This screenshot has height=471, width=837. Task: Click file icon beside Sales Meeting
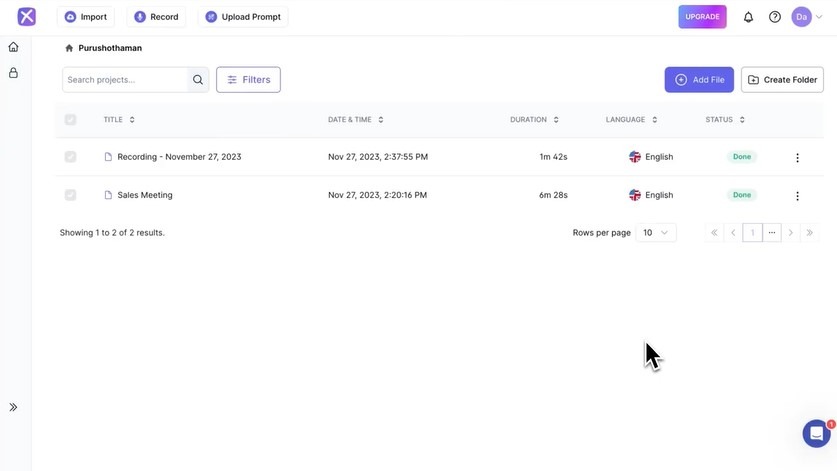pos(108,195)
